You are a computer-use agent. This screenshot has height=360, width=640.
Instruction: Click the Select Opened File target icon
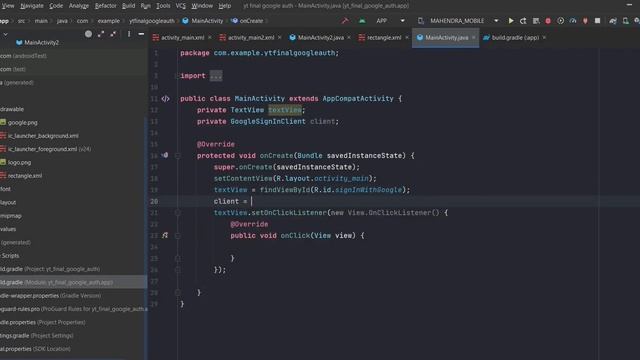[88, 34]
